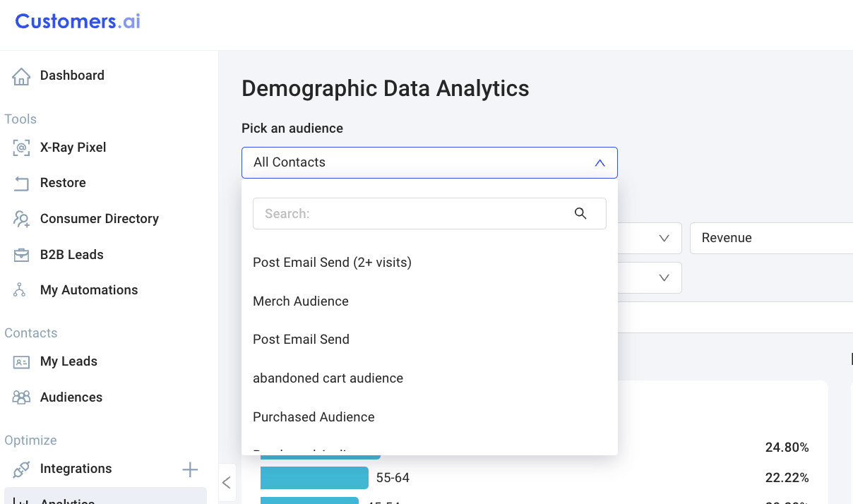Viewport: 853px width, 504px height.
Task: Click the search magnifier in the dropdown
Action: (x=580, y=213)
